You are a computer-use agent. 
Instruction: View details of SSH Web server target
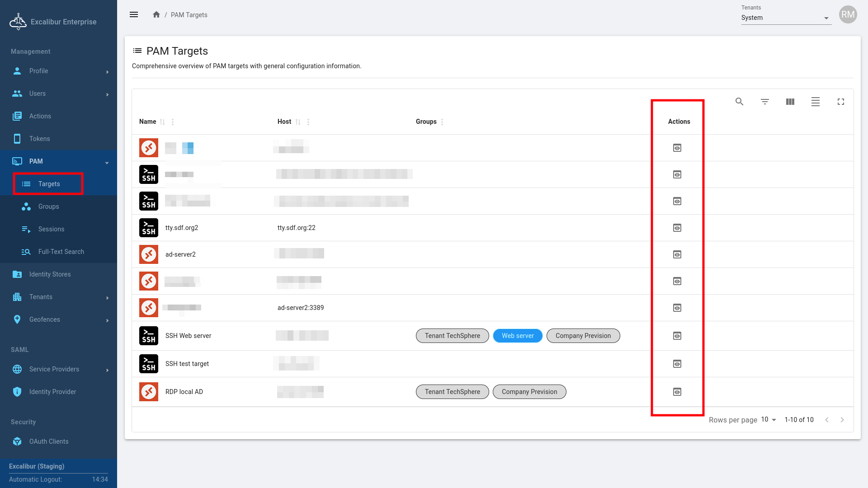point(677,336)
